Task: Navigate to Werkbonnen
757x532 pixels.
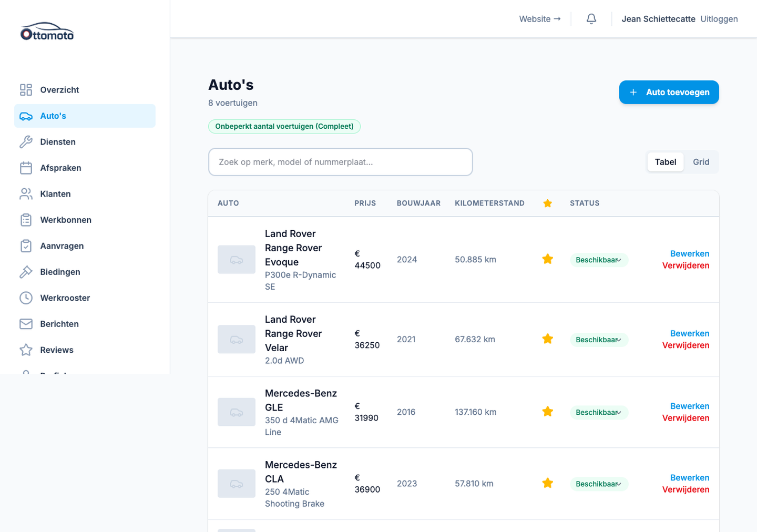Action: pos(85,220)
